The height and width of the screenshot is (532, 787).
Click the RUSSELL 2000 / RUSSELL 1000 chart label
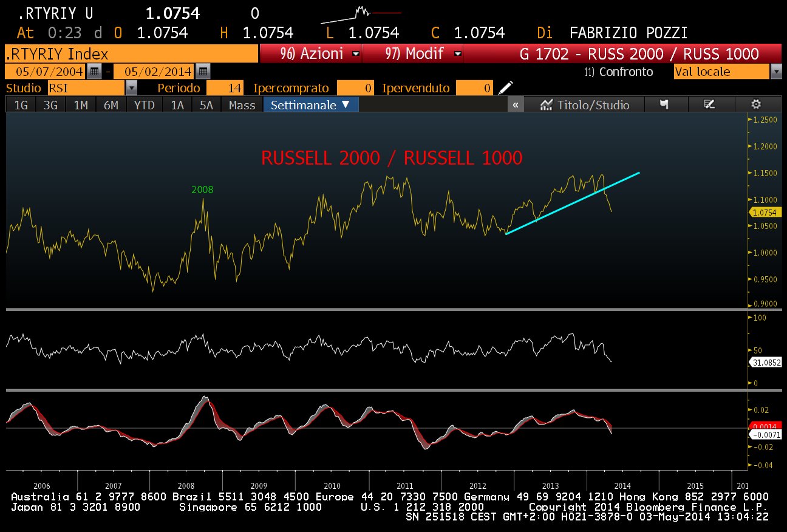tap(392, 158)
